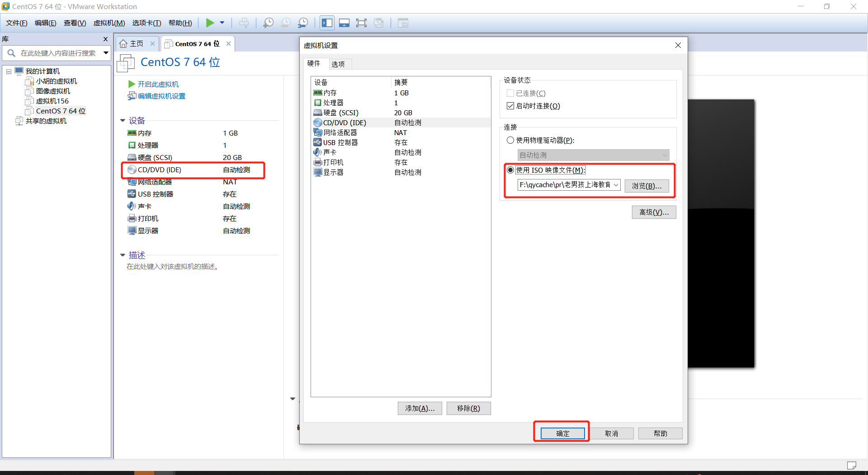This screenshot has width=868, height=475.
Task: Click the 处理器 processor icon in dialog list
Action: tap(318, 103)
